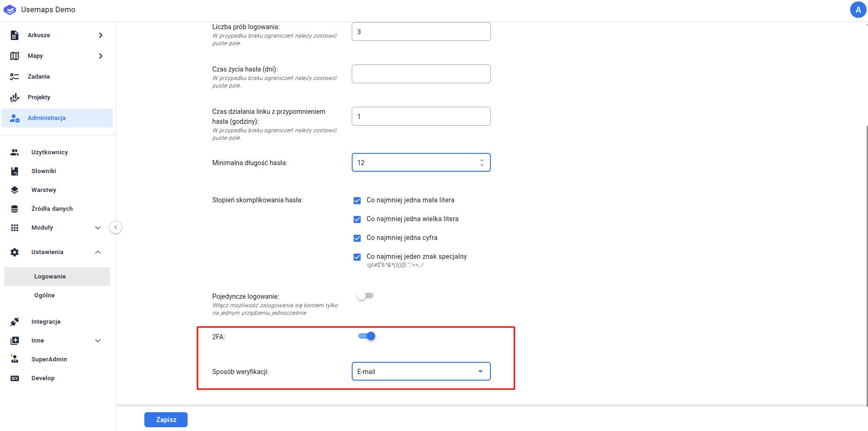Collapse the Ustawienia section

coord(98,252)
